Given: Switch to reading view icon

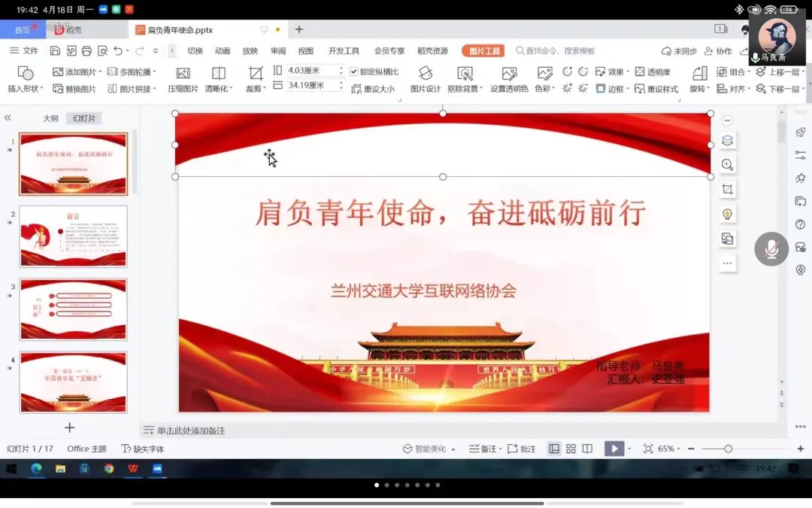Looking at the screenshot, I should point(587,449).
